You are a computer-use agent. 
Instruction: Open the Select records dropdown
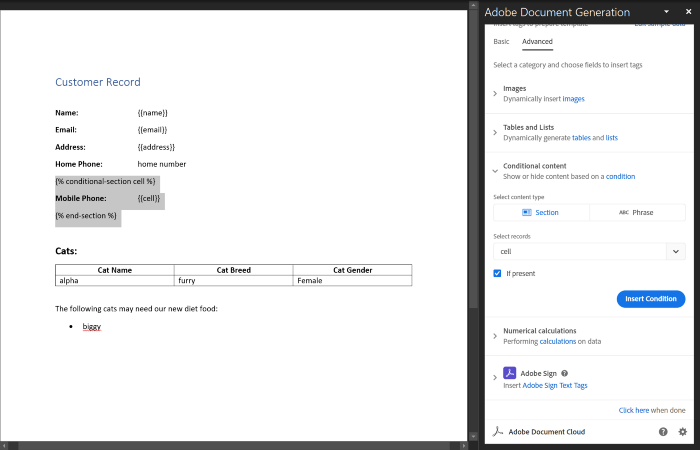click(676, 252)
